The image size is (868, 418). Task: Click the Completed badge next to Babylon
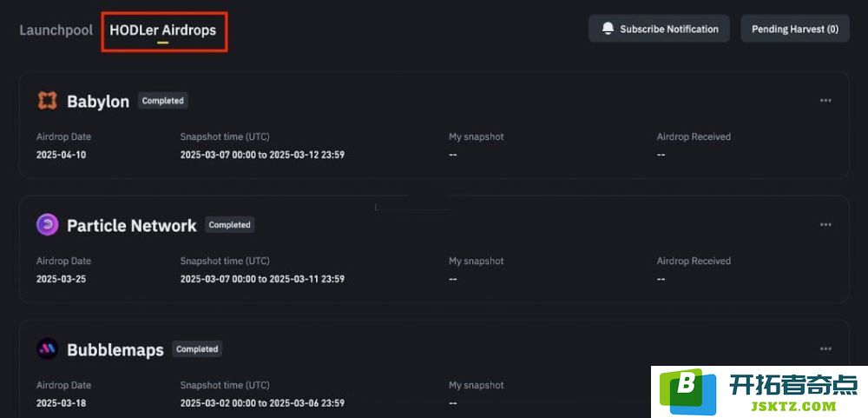pos(163,101)
